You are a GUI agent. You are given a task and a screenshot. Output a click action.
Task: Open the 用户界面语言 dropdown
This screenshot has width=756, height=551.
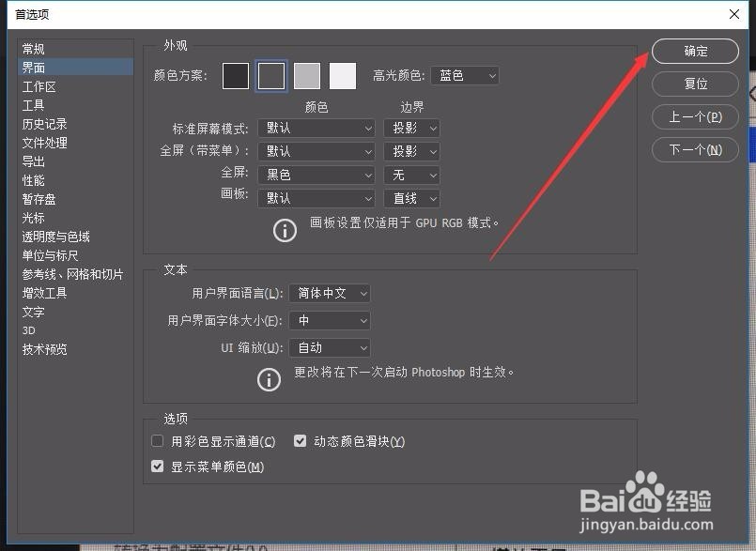[x=329, y=293]
